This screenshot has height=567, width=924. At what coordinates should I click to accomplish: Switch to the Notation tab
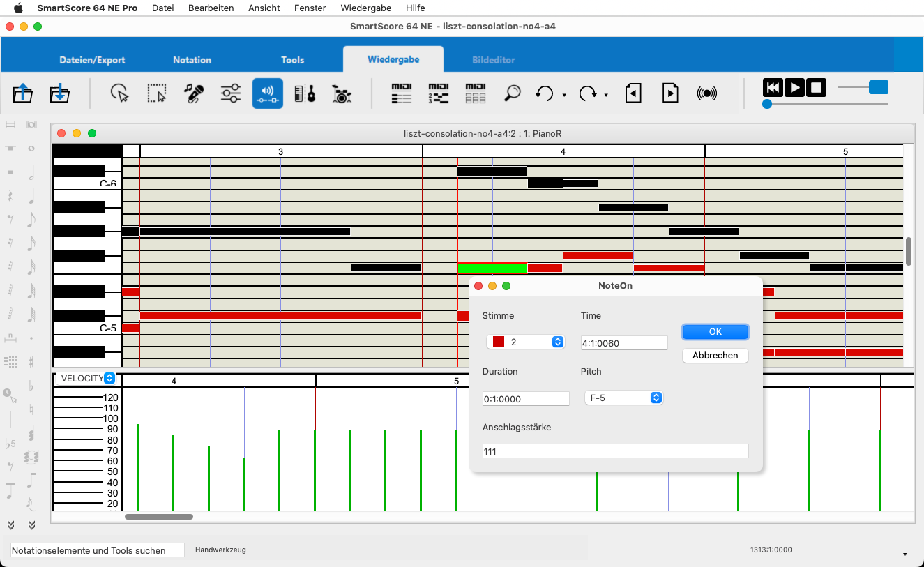[192, 60]
